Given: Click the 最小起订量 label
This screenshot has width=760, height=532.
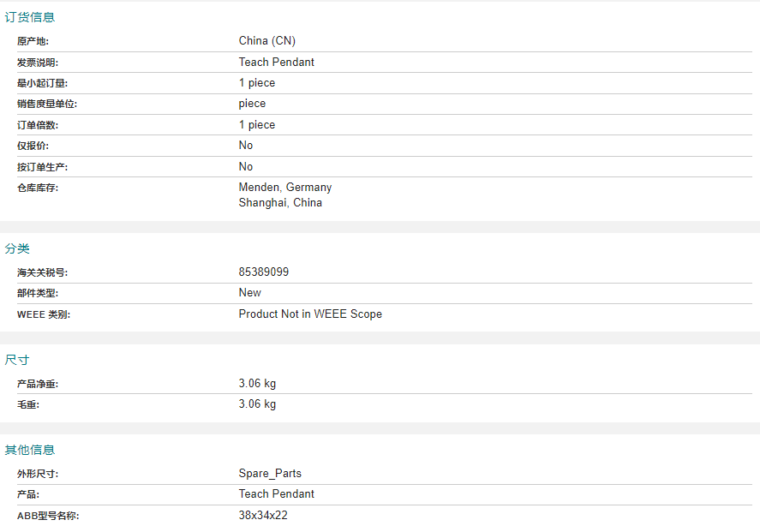Looking at the screenshot, I should coord(43,83).
